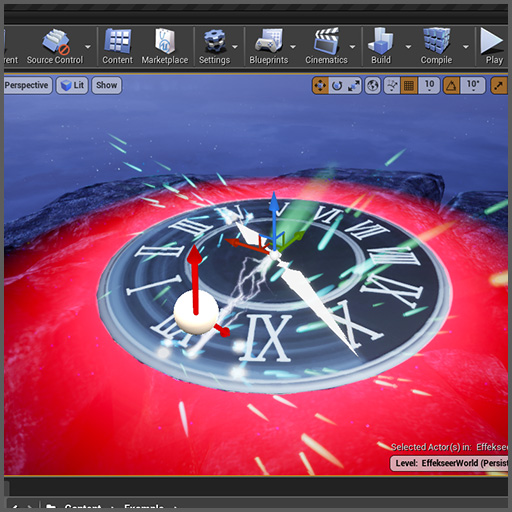Select the rotate gizmo mode

(x=337, y=86)
